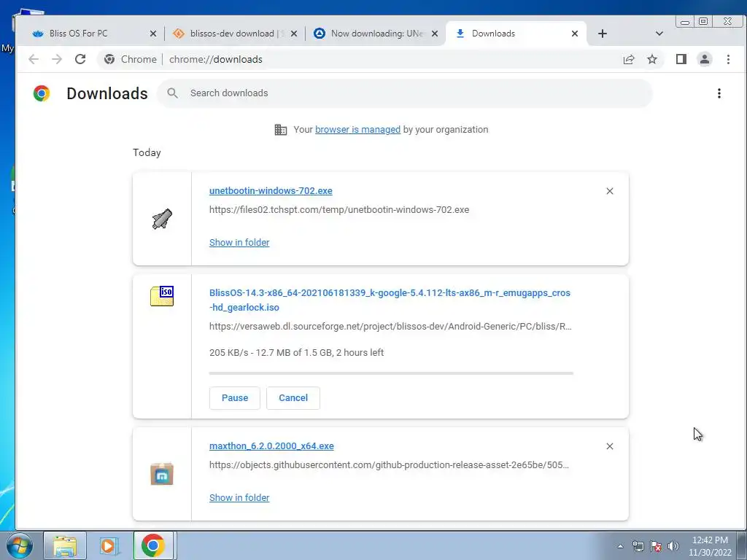Click the maxthon installer file icon
747x560 pixels.
coord(162,474)
